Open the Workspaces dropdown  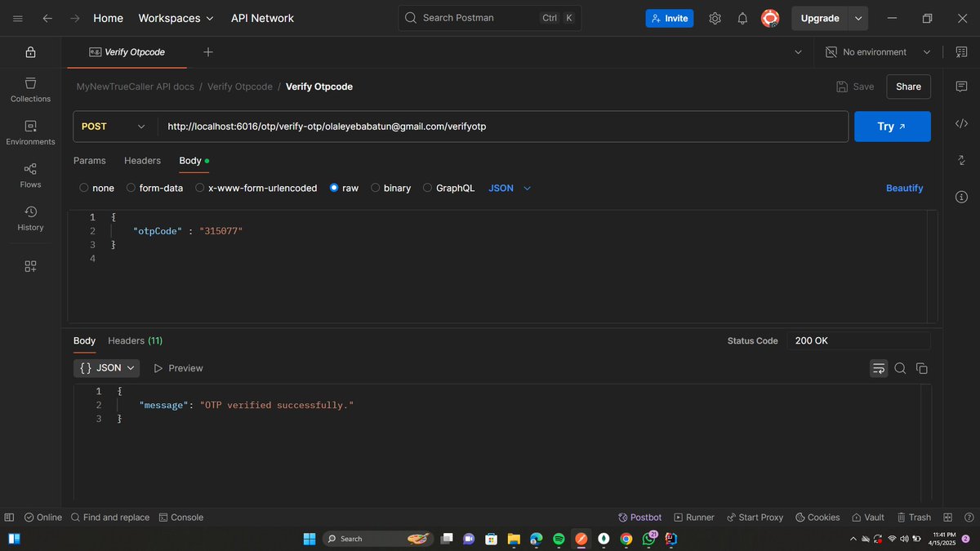point(176,18)
